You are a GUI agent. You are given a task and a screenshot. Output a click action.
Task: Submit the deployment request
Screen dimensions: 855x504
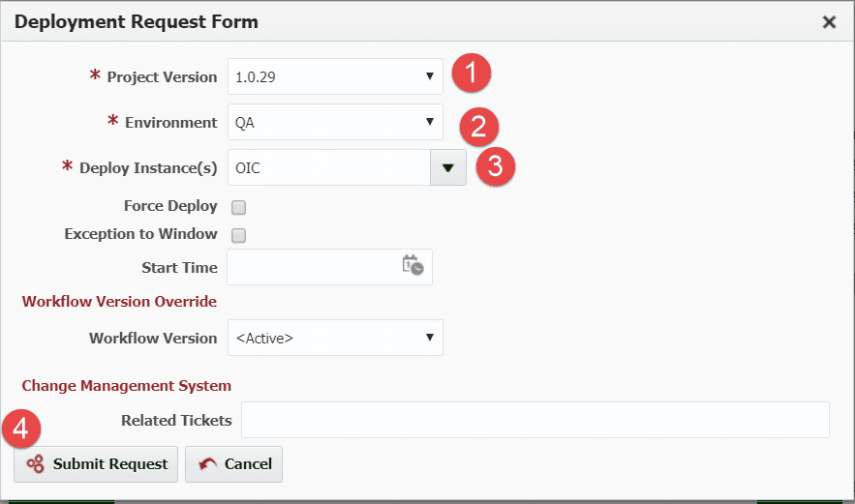point(96,464)
